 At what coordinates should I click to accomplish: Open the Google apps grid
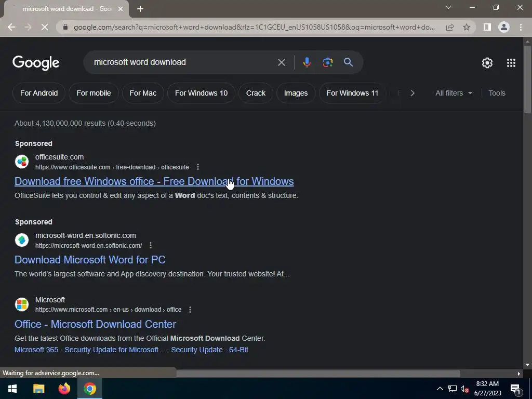[x=511, y=63]
